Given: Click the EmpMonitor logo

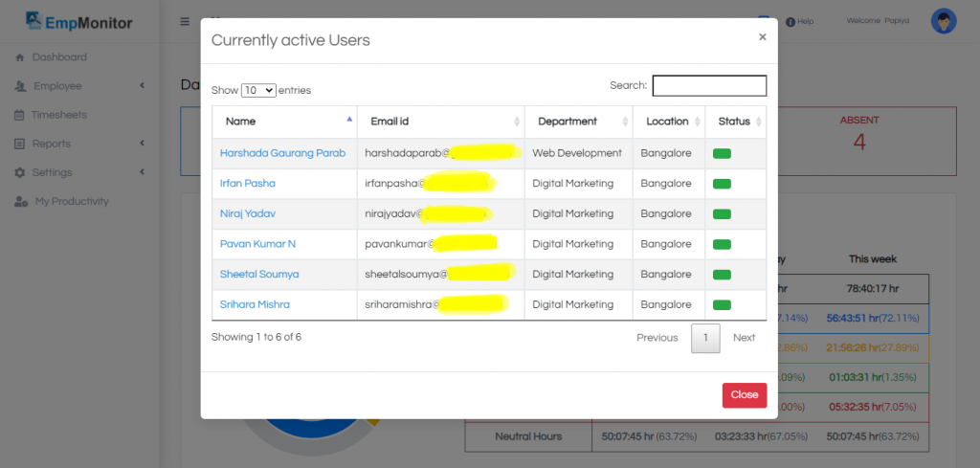Looking at the screenshot, I should (79, 22).
